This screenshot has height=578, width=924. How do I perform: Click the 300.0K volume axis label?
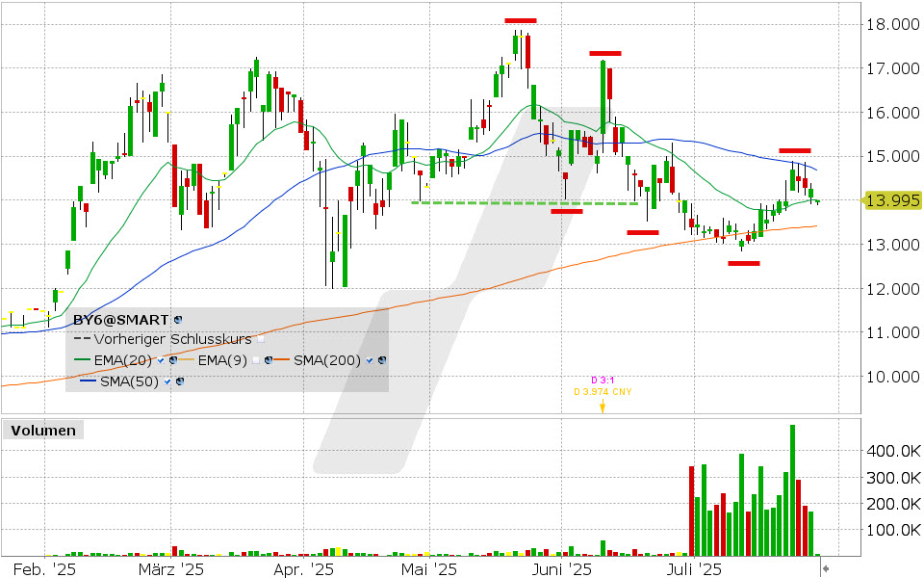[893, 477]
